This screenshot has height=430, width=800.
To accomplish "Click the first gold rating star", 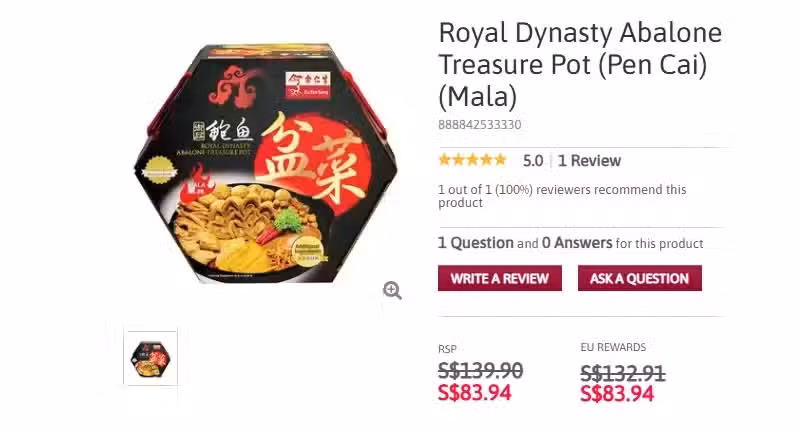I will pos(444,160).
